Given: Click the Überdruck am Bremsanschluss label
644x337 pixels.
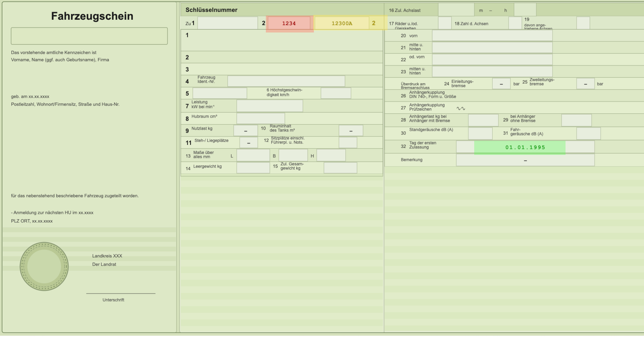Looking at the screenshot, I should point(415,86).
